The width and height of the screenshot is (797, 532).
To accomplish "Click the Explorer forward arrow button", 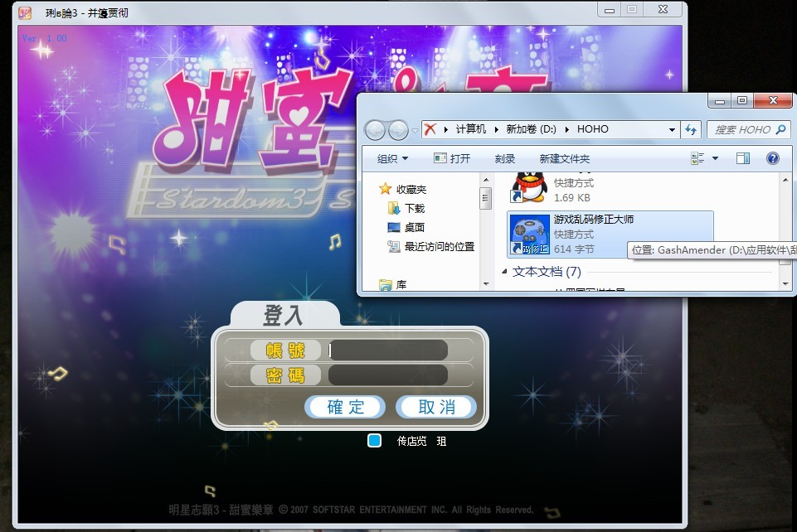I will pos(398,130).
